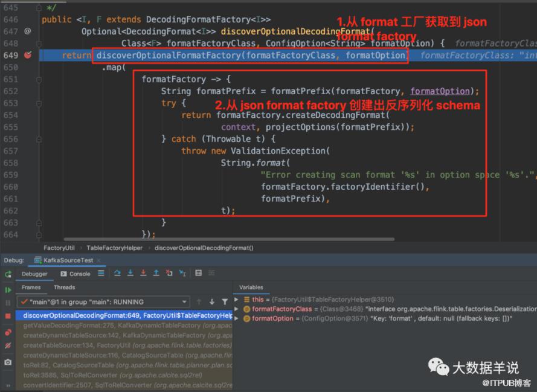
Task: Select the Variables panel tab
Action: 251,288
